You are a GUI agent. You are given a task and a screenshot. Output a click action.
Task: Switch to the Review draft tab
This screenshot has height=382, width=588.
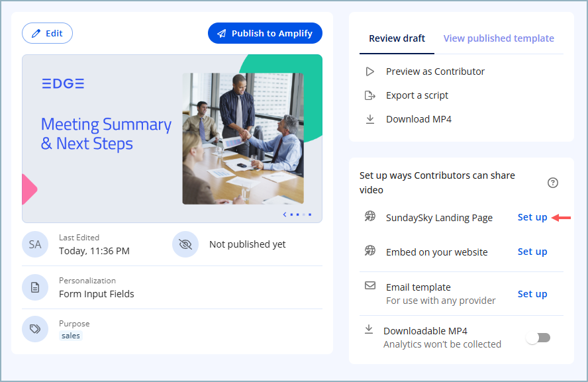(397, 38)
